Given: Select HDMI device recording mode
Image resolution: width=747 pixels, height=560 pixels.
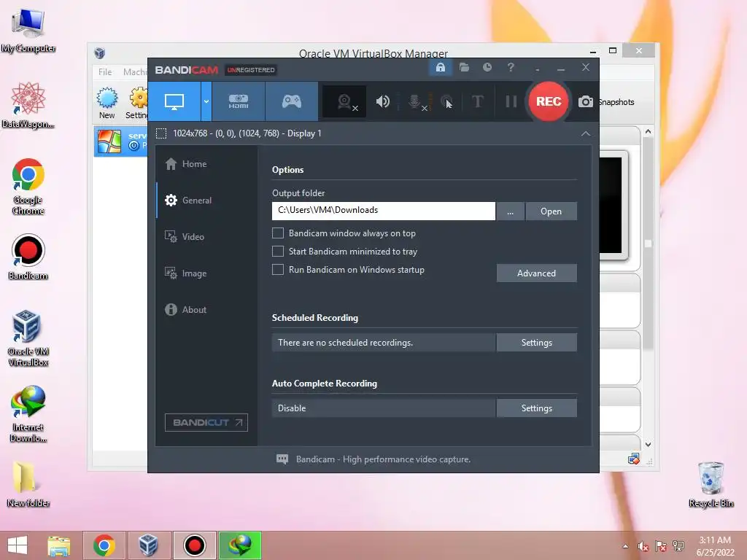Looking at the screenshot, I should [x=239, y=101].
